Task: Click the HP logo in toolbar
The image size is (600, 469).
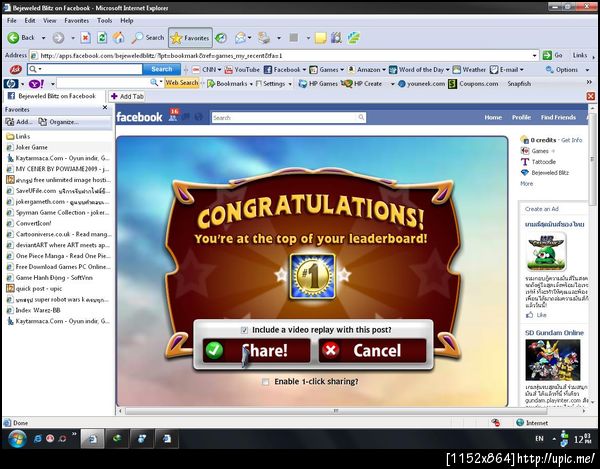Action: 11,83
